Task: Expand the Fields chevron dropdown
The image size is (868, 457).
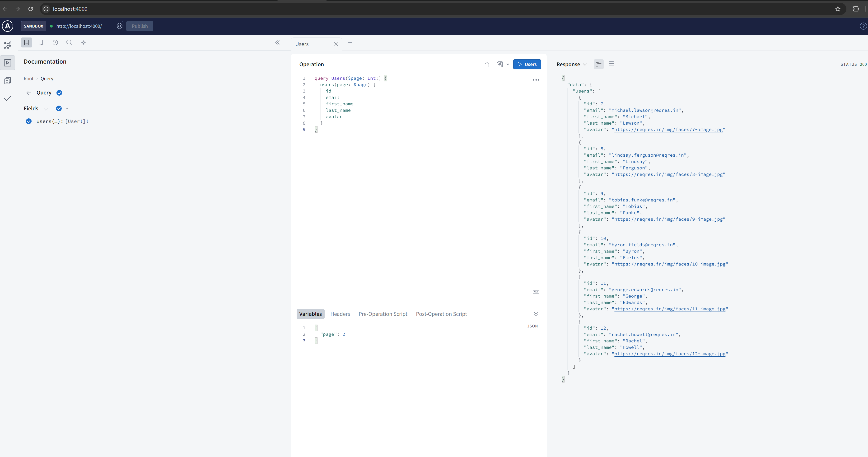Action: point(67,108)
